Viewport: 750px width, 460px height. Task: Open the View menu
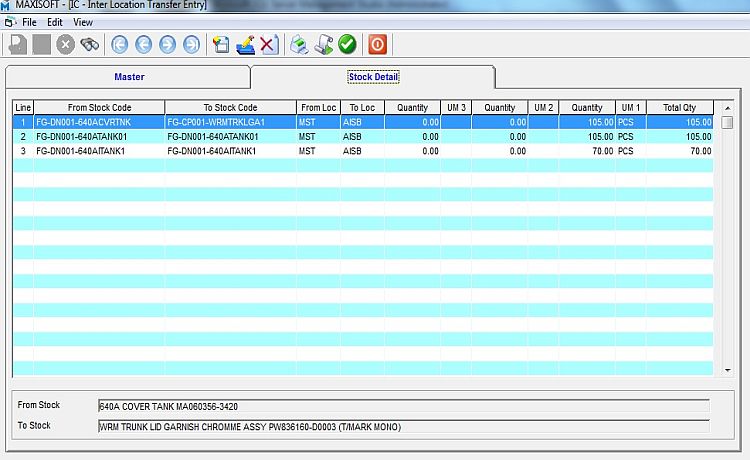(83, 21)
